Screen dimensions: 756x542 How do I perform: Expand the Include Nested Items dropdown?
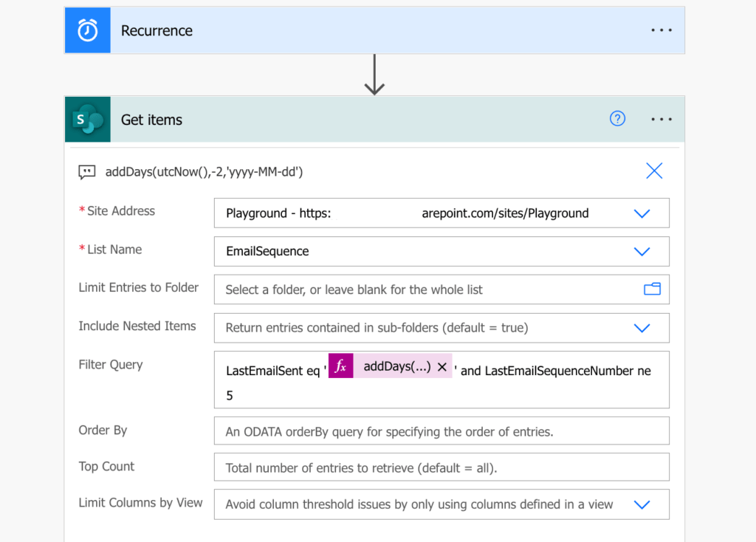point(641,328)
